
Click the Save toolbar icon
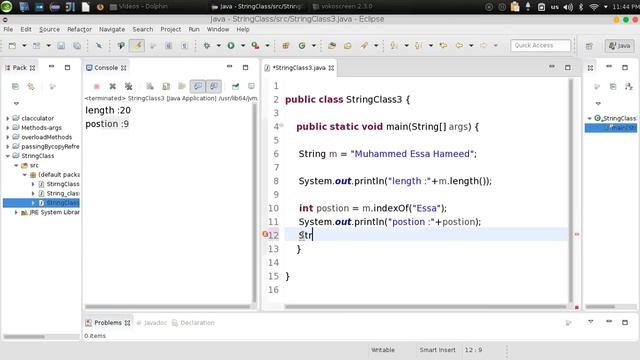61,46
